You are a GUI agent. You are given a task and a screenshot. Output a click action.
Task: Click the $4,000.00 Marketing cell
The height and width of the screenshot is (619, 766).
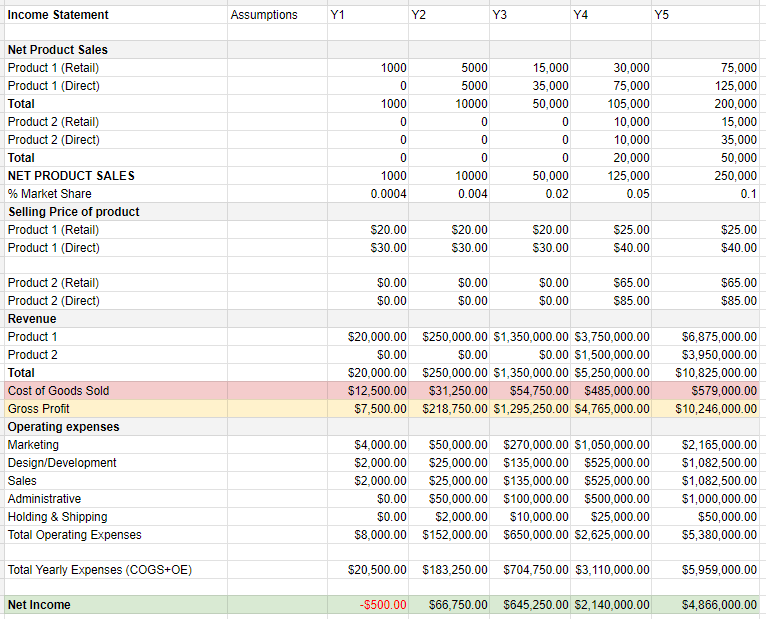point(368,445)
